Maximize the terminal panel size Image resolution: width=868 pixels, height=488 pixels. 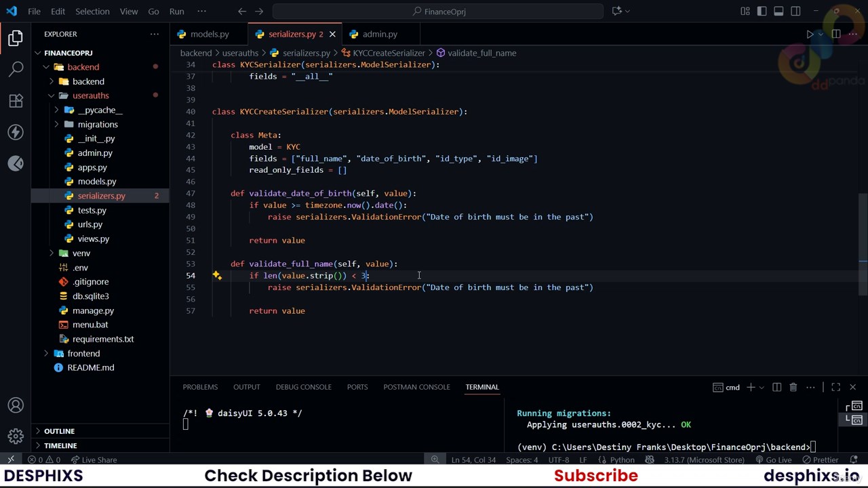(836, 387)
